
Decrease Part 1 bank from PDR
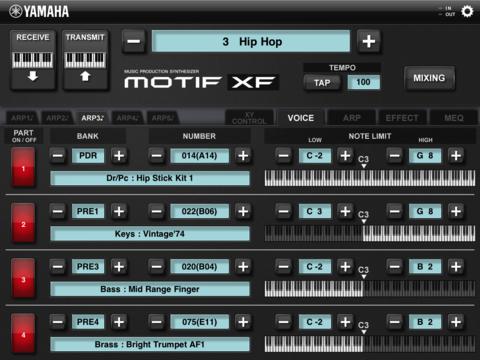click(x=58, y=156)
